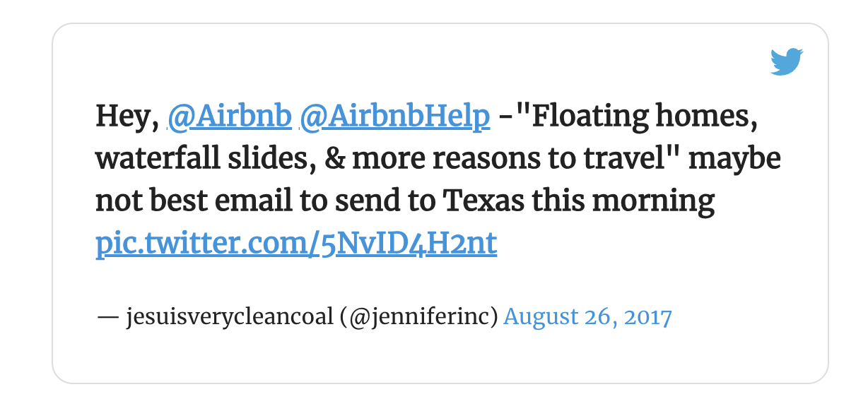Screen dimensions: 868x411
Task: Click the Twitter bird logo icon
Action: [x=787, y=62]
